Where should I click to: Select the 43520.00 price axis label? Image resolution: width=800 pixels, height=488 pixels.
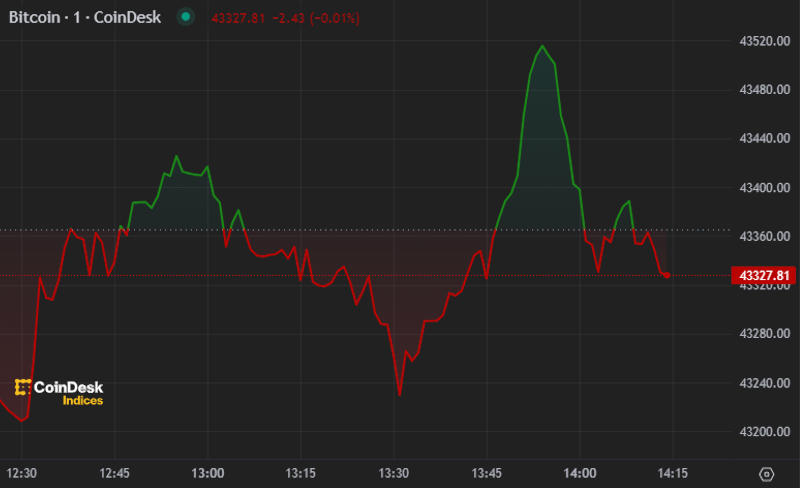(x=764, y=42)
